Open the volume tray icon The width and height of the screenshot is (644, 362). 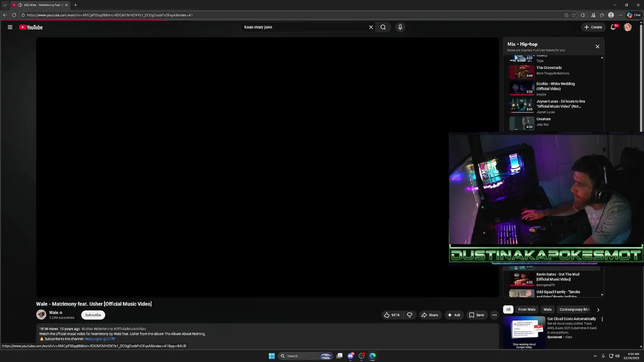pyautogui.click(x=617, y=356)
